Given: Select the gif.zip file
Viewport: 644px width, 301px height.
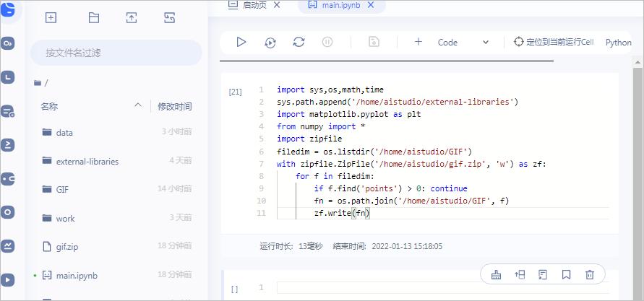Looking at the screenshot, I should point(66,247).
